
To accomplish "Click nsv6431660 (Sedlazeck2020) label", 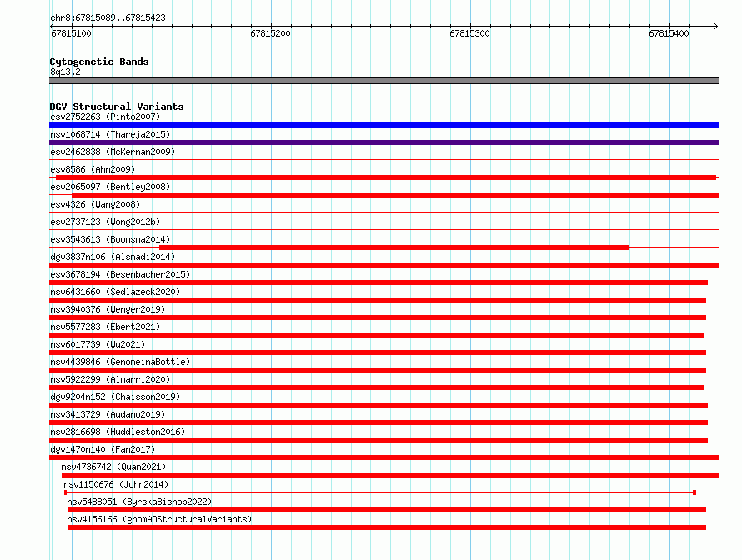I will [x=115, y=292].
